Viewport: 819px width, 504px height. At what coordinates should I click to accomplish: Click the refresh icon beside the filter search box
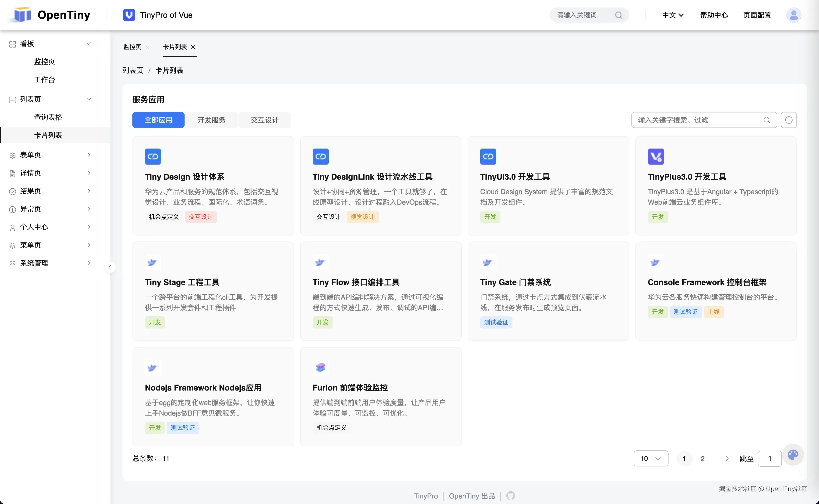click(789, 120)
